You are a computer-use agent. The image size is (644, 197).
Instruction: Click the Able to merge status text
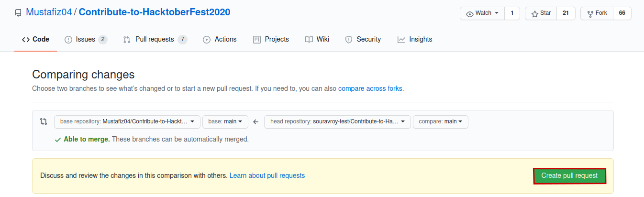pos(87,140)
